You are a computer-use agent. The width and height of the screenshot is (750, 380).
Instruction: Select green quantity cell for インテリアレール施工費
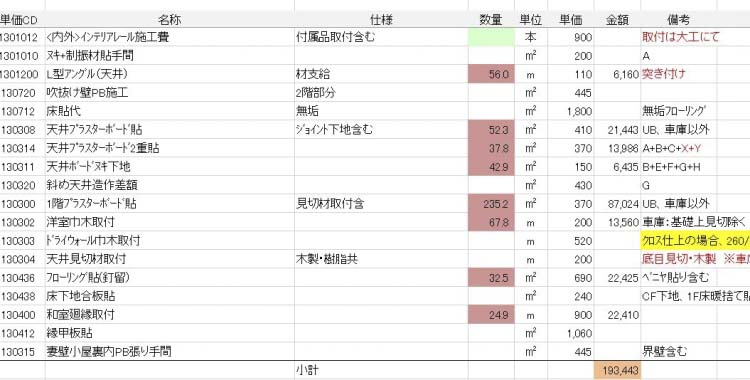491,37
